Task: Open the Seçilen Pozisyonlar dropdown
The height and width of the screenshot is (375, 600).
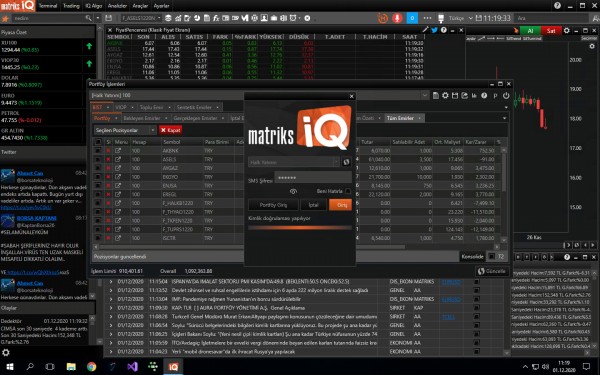Action: pos(125,130)
